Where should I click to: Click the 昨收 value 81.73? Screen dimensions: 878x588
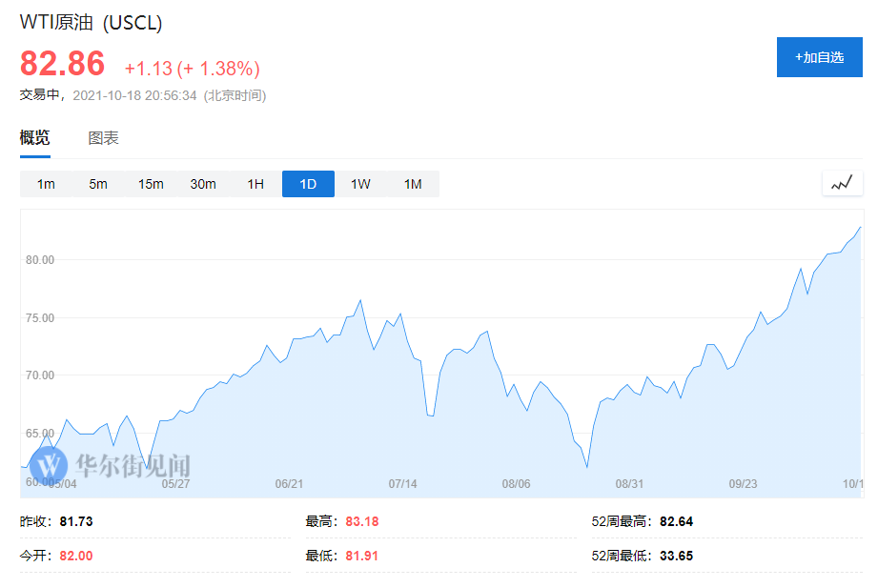[76, 521]
